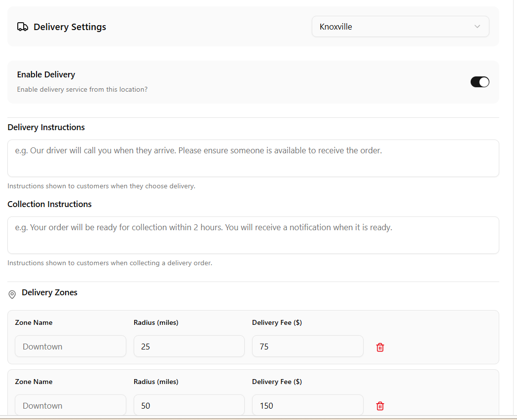Click Zone Name field in the 25-mile zone
This screenshot has height=420, width=517.
click(71, 346)
